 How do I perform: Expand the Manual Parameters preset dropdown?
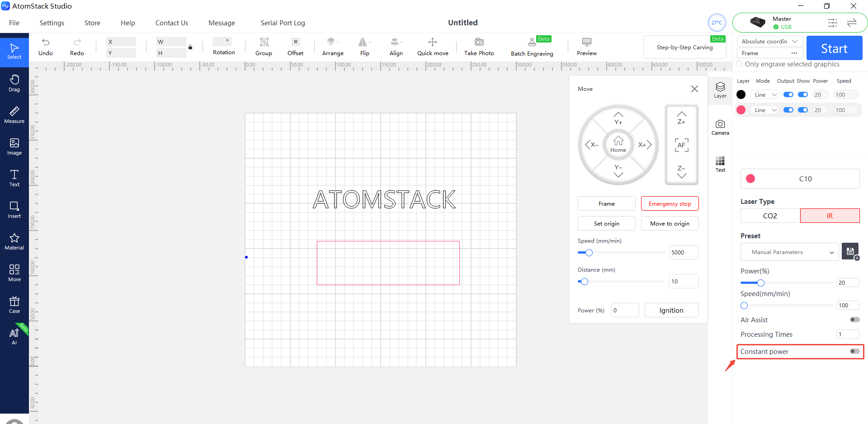click(790, 252)
